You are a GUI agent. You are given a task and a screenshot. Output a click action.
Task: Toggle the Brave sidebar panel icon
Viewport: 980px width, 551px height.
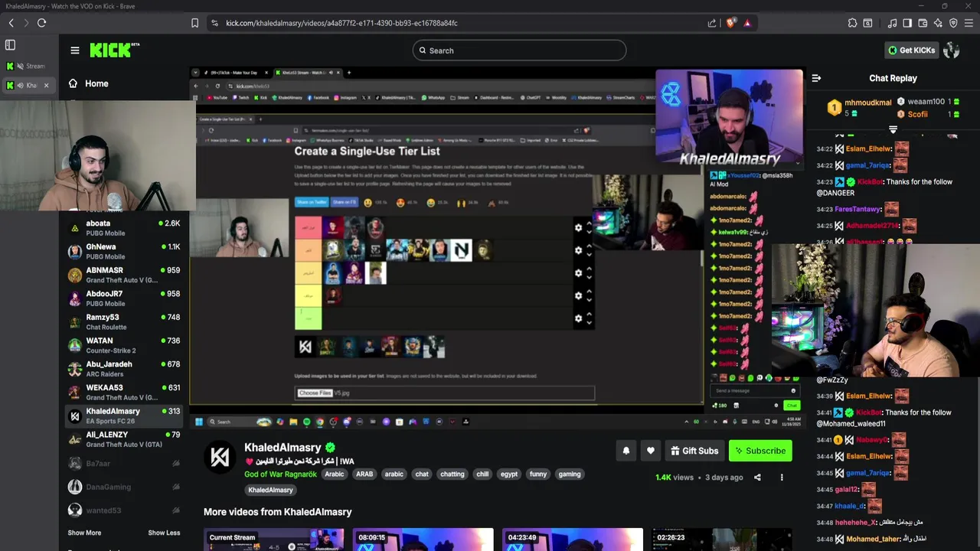point(907,23)
